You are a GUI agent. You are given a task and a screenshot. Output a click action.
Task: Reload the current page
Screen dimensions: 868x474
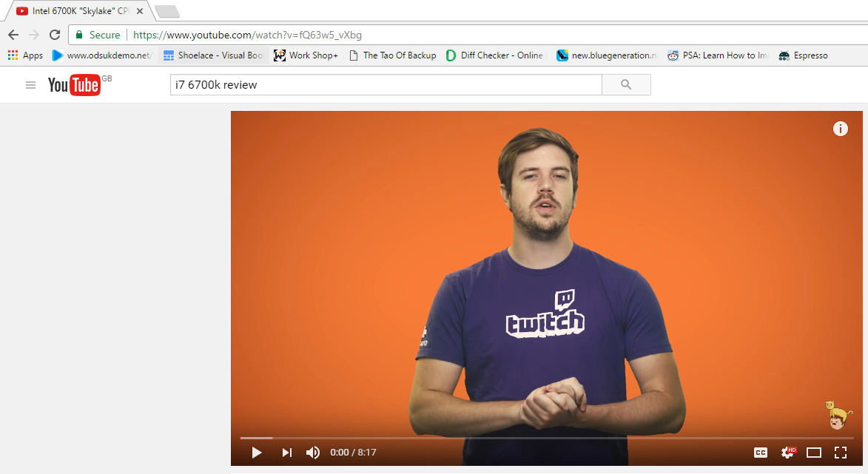click(55, 35)
